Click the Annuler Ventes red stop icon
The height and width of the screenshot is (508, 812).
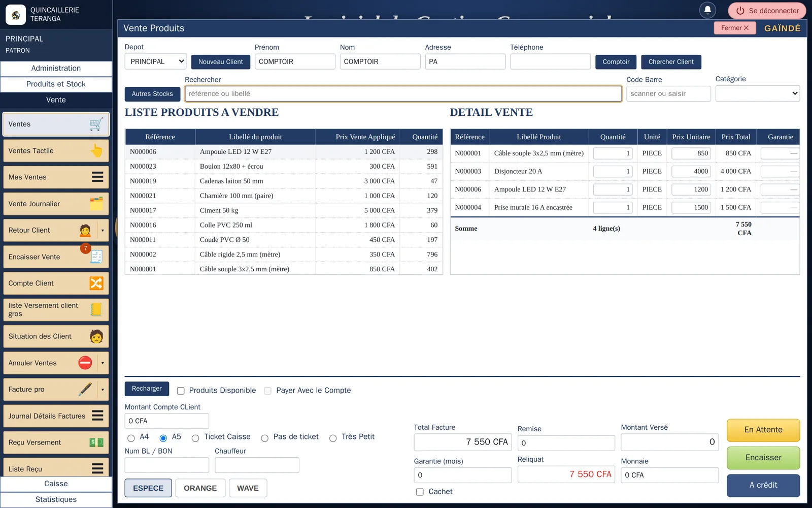click(x=85, y=363)
